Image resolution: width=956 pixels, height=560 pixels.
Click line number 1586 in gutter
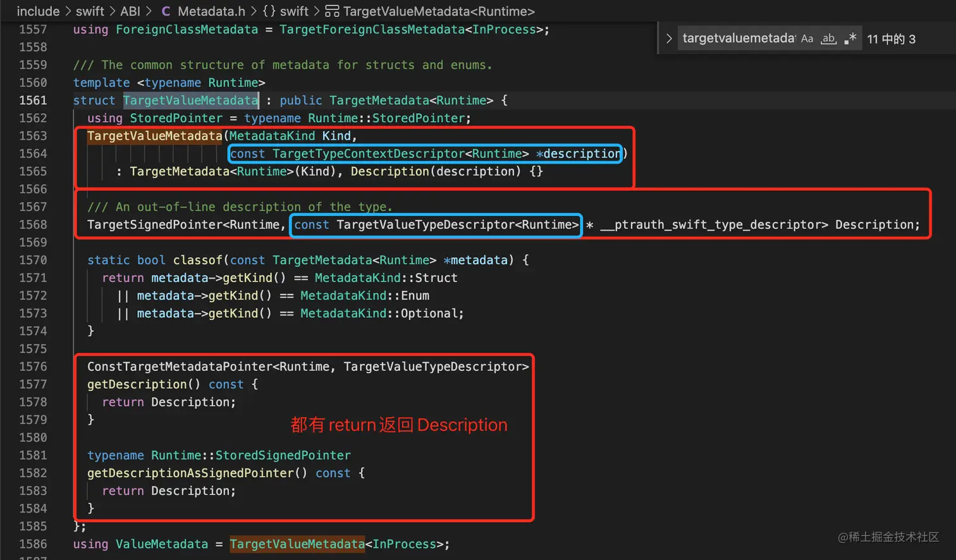coord(33,544)
